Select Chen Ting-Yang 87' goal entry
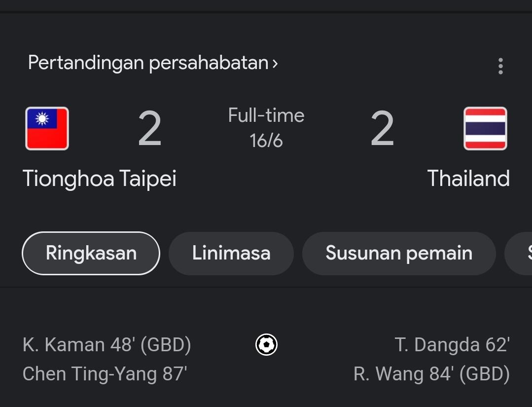 point(105,374)
